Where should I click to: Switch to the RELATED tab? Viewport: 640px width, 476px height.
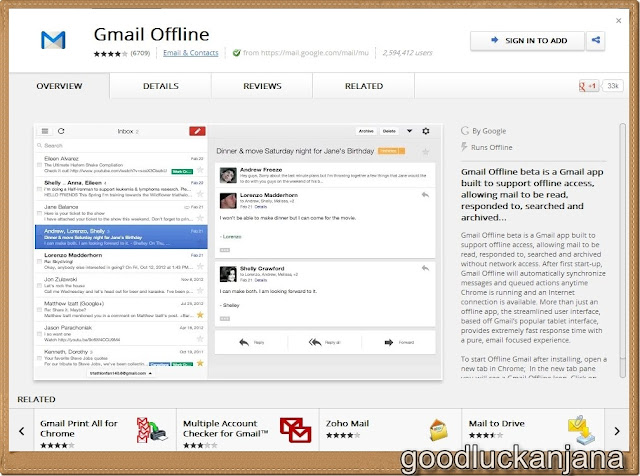(x=364, y=86)
